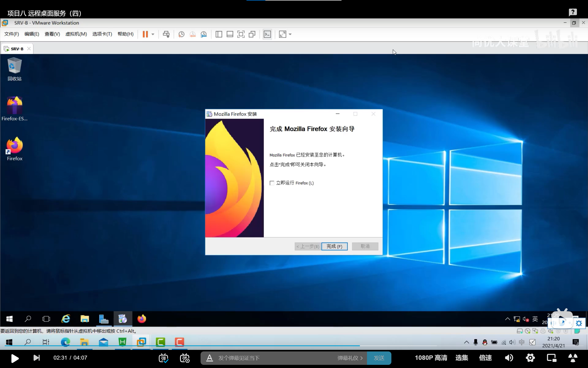588x368 pixels.
Task: Check the 立即运行 Firefox checkbox
Action: point(272,183)
